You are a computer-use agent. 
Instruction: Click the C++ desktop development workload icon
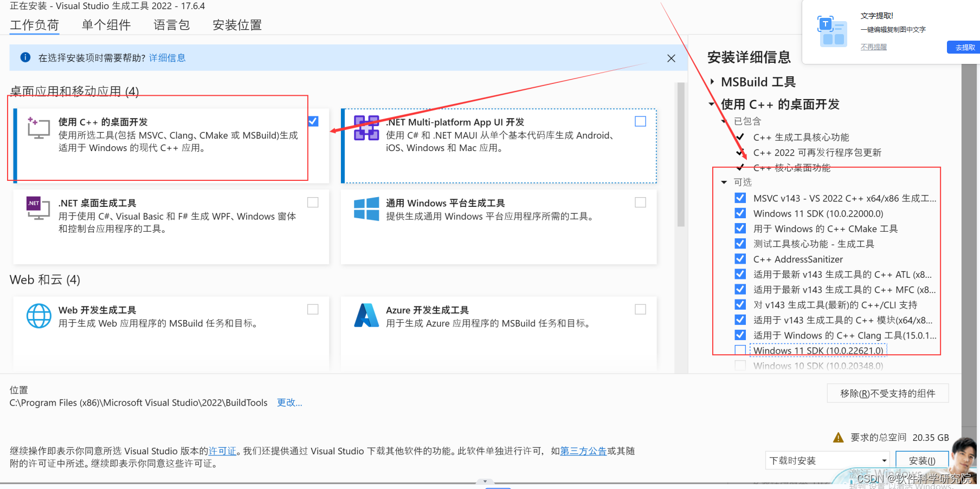38,128
